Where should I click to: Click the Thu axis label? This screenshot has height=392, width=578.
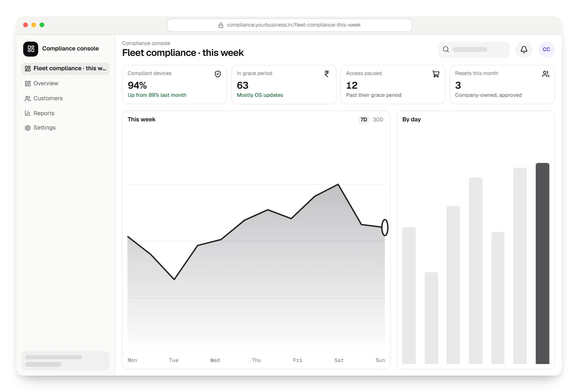click(256, 360)
